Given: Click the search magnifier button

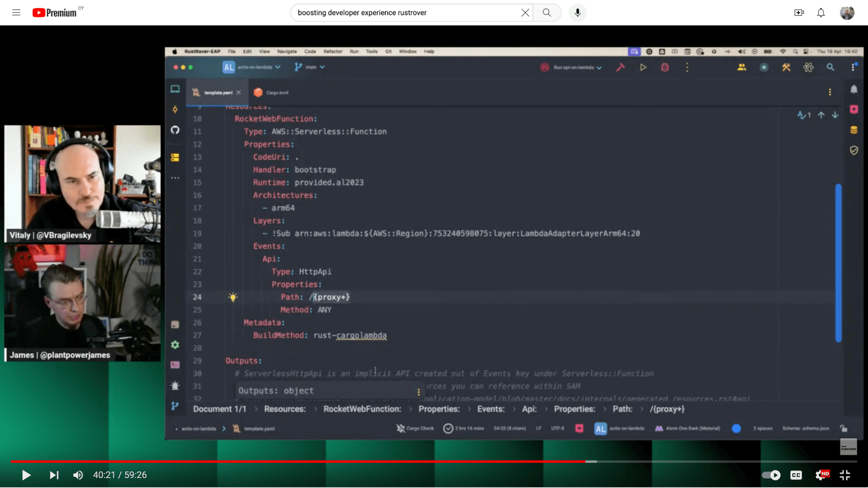Looking at the screenshot, I should coord(547,13).
